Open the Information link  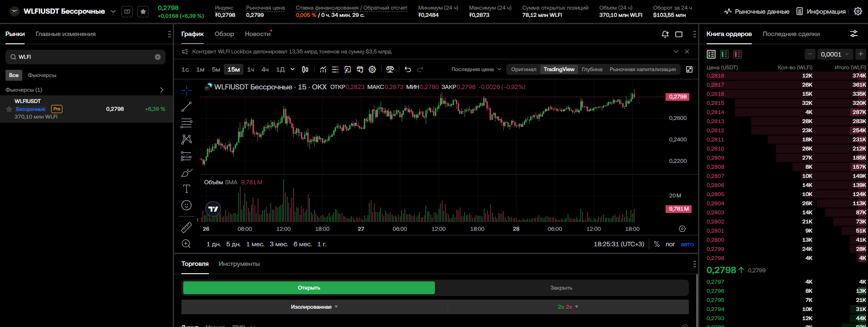pos(821,11)
